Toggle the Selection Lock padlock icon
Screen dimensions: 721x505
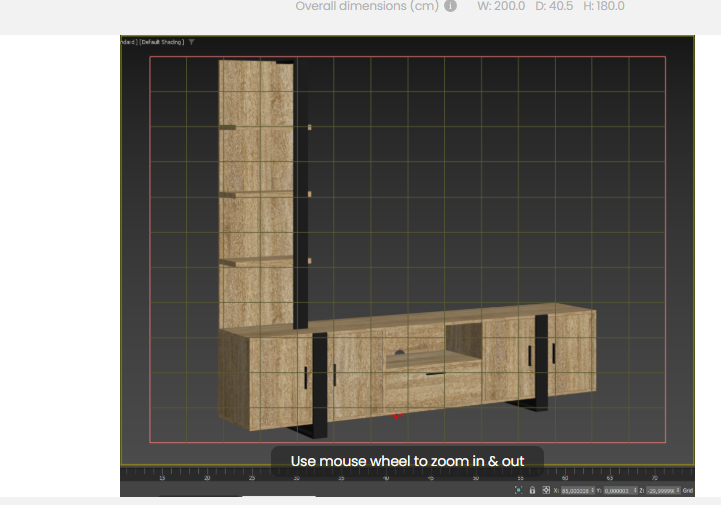coord(532,490)
